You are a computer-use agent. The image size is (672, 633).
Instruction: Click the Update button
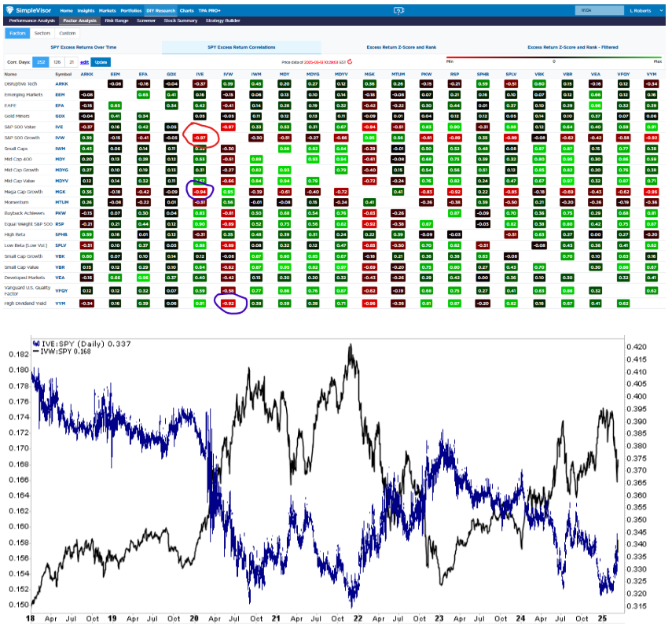[101, 62]
